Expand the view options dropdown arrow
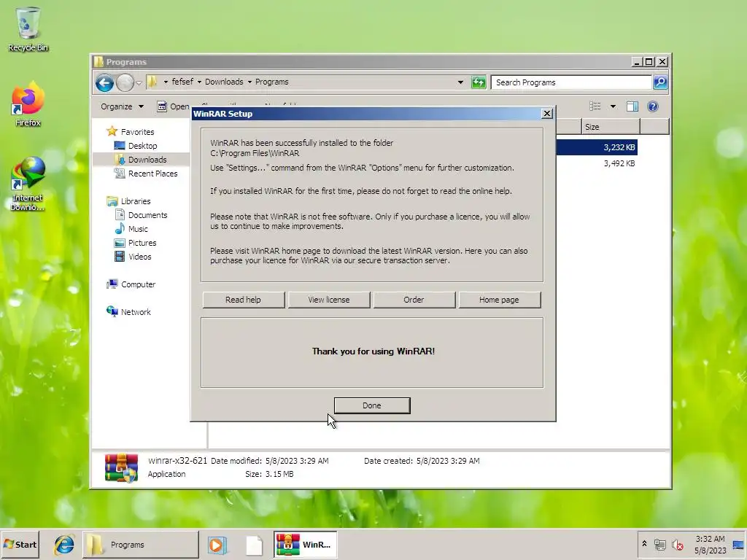747x560 pixels. click(x=613, y=106)
